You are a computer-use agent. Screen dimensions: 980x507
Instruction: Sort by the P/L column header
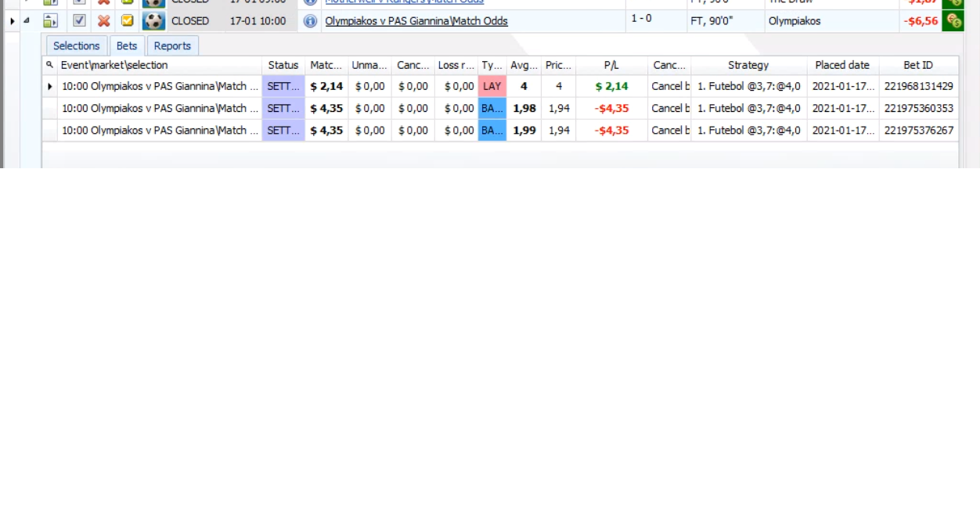(x=611, y=65)
